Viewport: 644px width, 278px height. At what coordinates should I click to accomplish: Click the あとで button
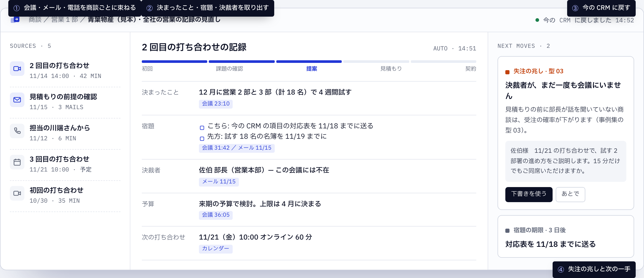pos(570,194)
